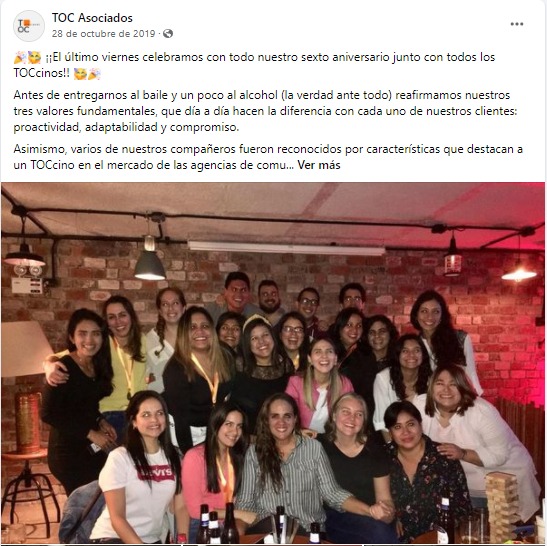Click the gray hanging pendant lamp
The height and width of the screenshot is (546, 547).
(x=150, y=263)
